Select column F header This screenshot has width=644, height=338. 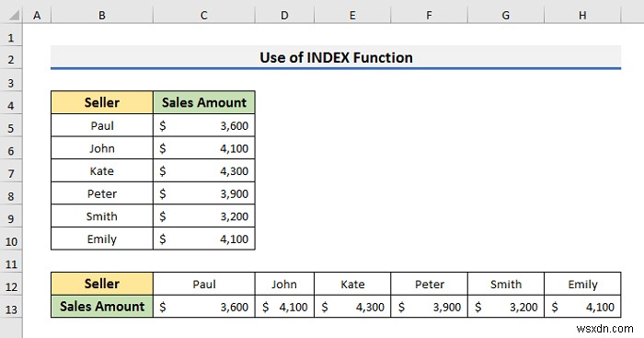(x=429, y=16)
